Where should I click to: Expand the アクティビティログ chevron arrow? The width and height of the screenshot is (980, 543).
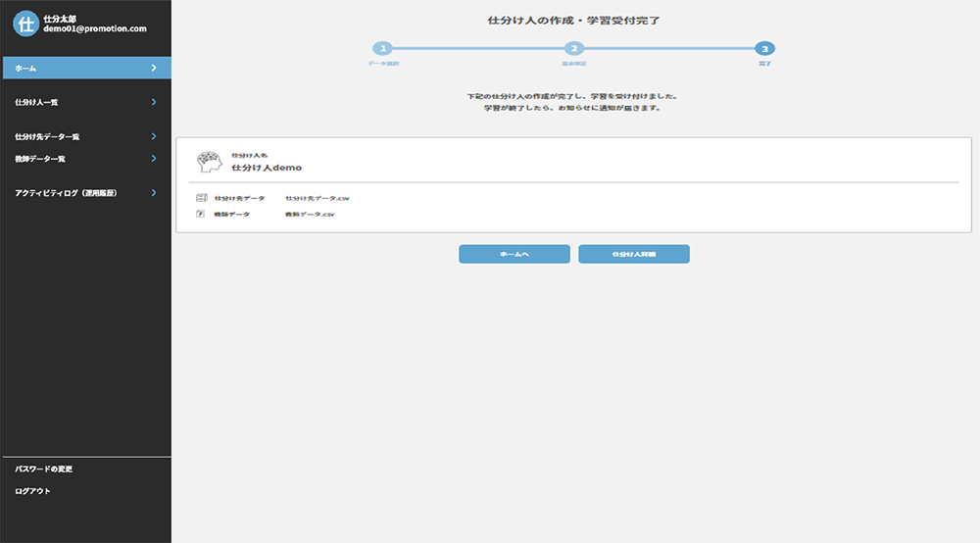[x=154, y=193]
